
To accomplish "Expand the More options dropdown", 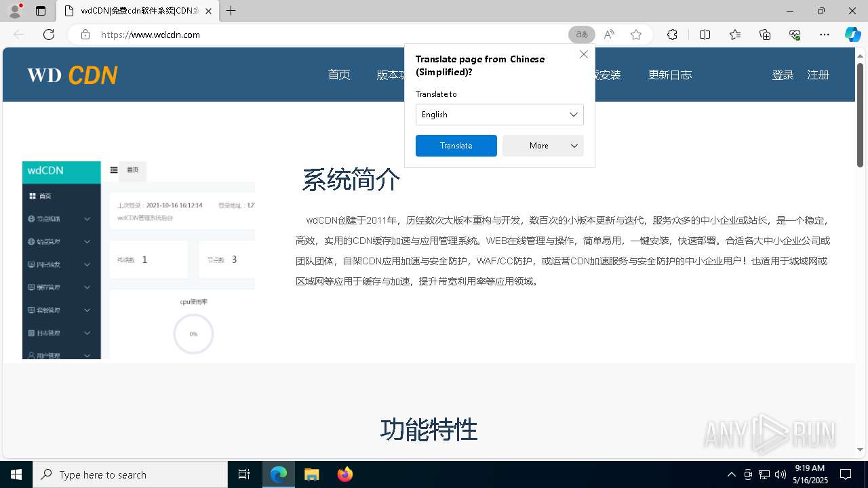I will tap(542, 146).
